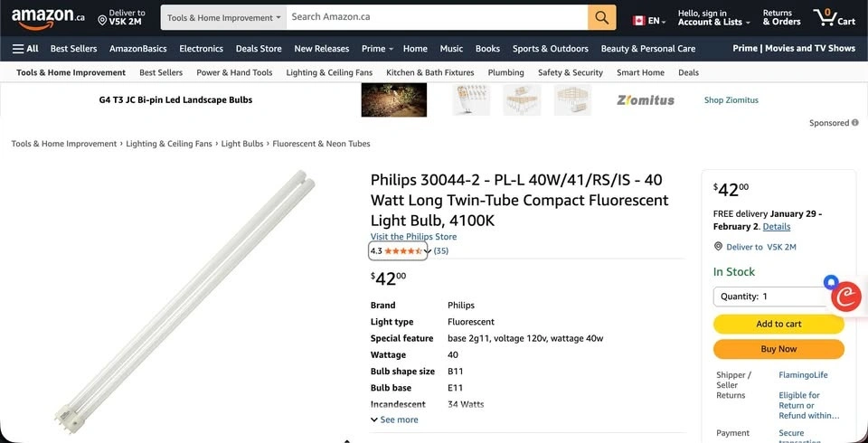Click the Search Amazon.ca input field
The image size is (868, 443).
click(437, 17)
